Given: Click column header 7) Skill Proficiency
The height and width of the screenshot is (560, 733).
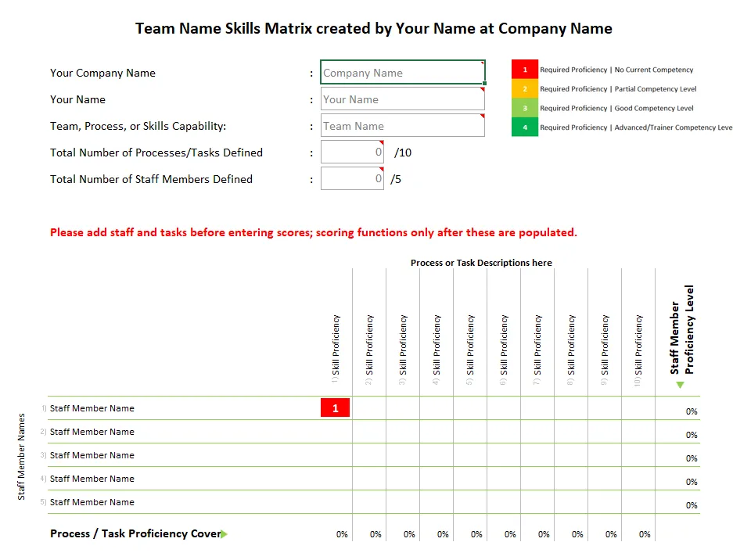Looking at the screenshot, I should (x=537, y=349).
